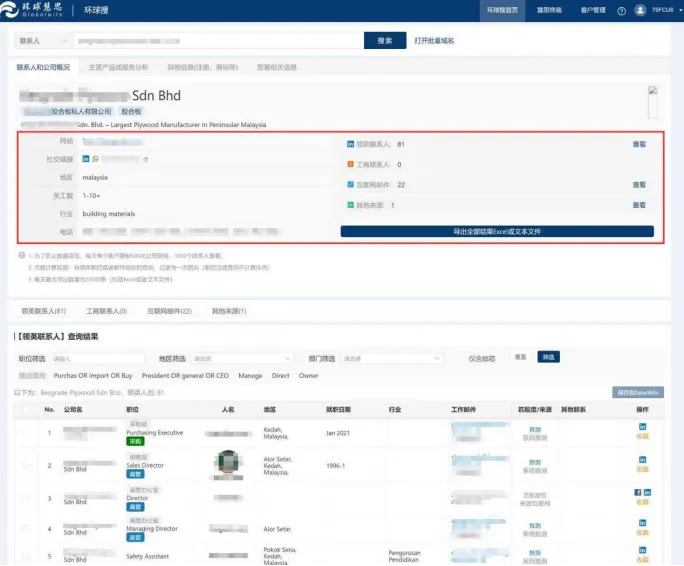Expand the account menu arrow beside username

coord(680,10)
